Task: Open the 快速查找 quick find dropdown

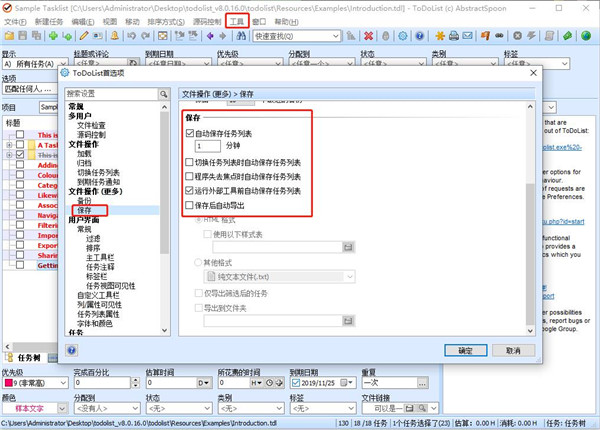Action: click(x=336, y=36)
